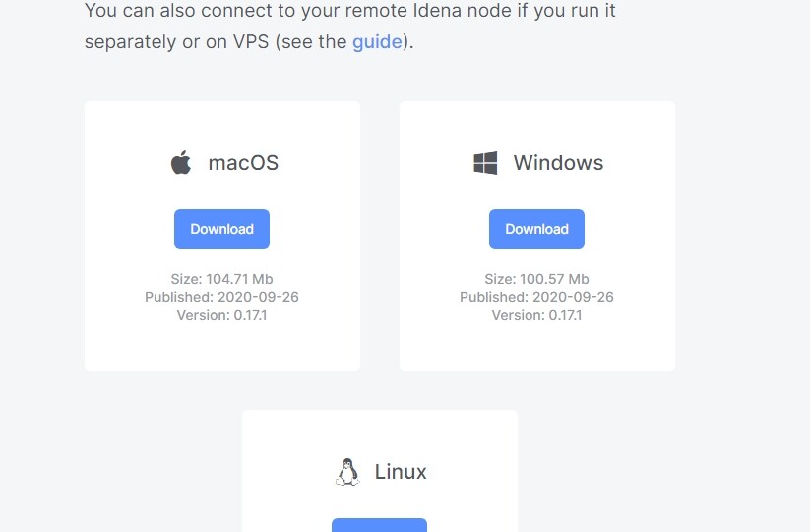Click the macOS heading text

[243, 163]
